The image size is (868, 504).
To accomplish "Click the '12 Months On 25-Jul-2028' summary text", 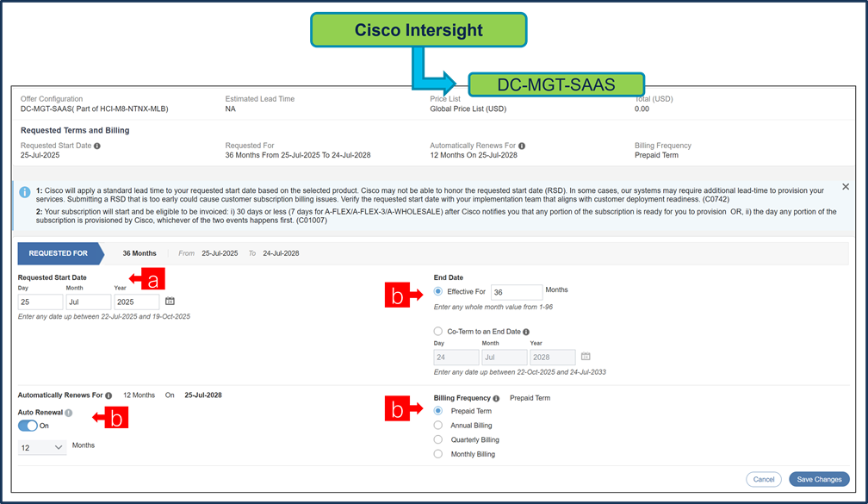I will point(474,155).
